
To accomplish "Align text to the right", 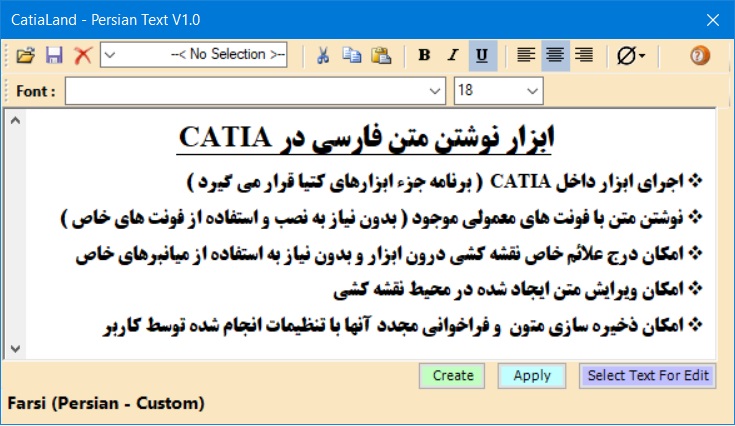I will point(584,55).
